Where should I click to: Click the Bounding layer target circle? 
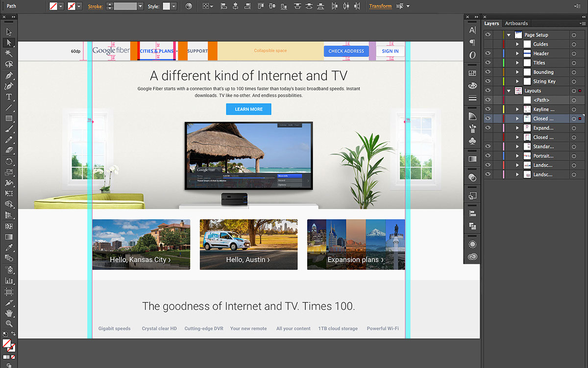click(x=573, y=72)
